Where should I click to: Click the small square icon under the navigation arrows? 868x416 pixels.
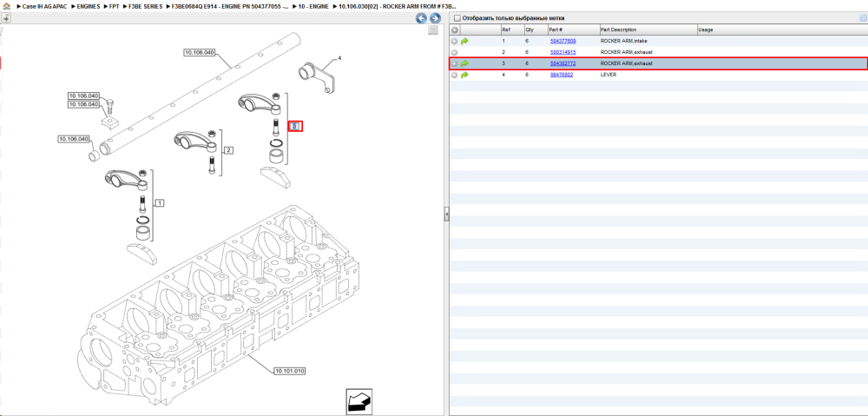point(433,30)
